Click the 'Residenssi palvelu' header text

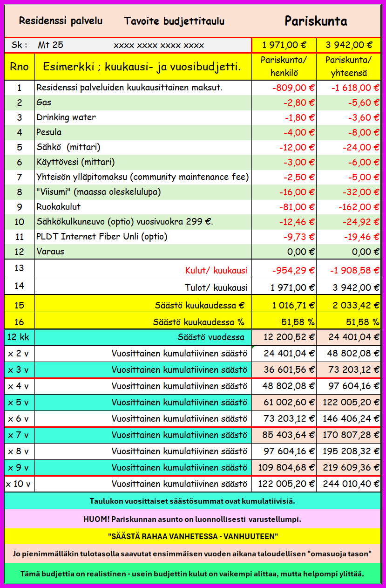tap(61, 21)
